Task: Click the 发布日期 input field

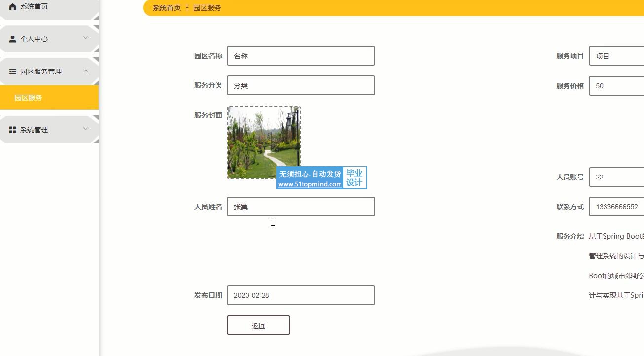Action: point(301,295)
